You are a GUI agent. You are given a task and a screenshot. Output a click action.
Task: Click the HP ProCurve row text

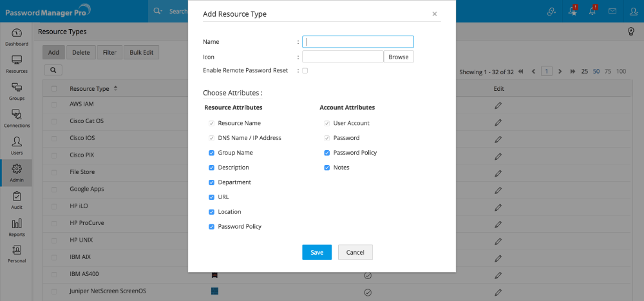87,223
